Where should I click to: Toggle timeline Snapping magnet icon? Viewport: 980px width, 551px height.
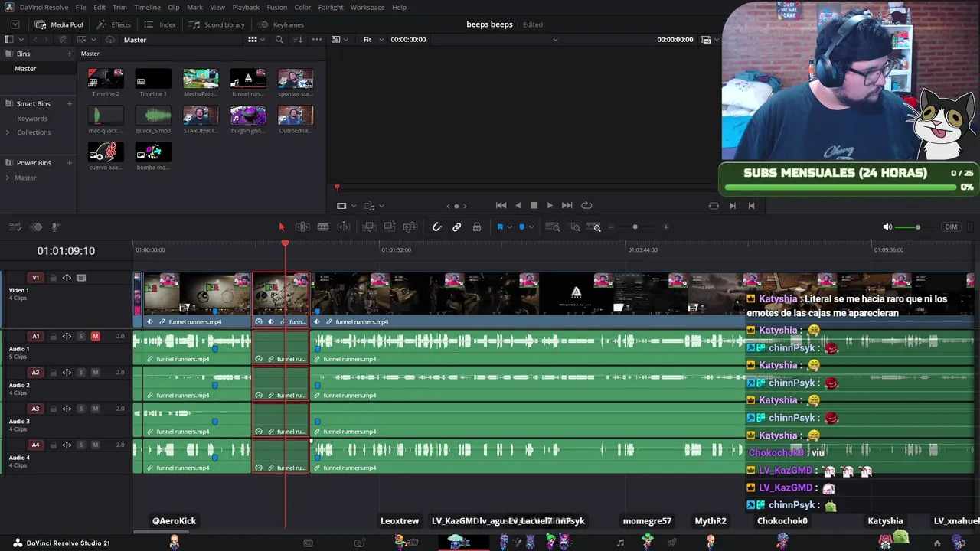coord(436,227)
